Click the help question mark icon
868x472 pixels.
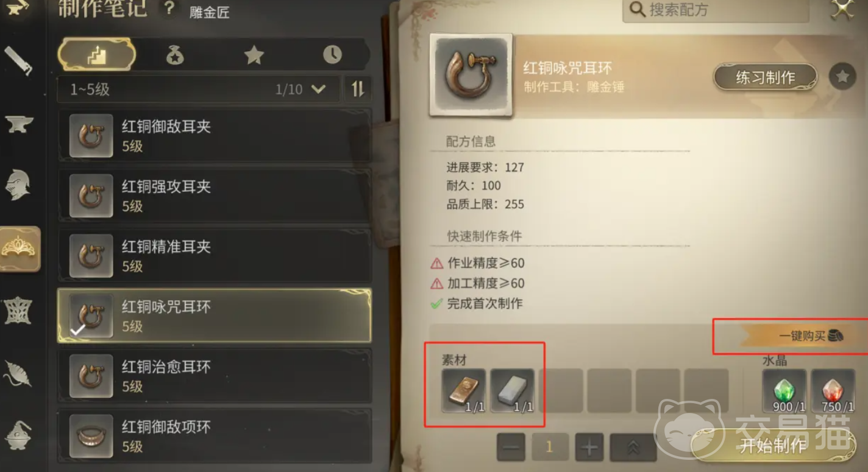[x=169, y=9]
